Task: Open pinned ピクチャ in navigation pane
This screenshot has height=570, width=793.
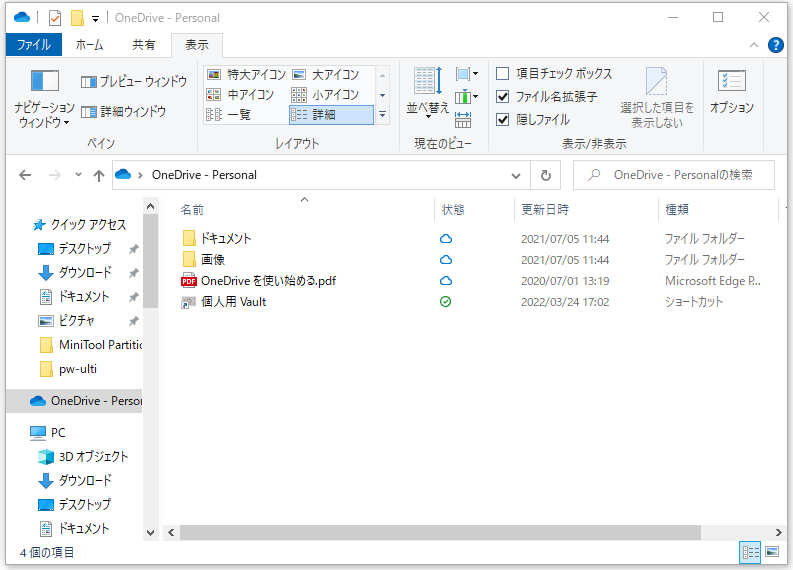Action: [76, 321]
